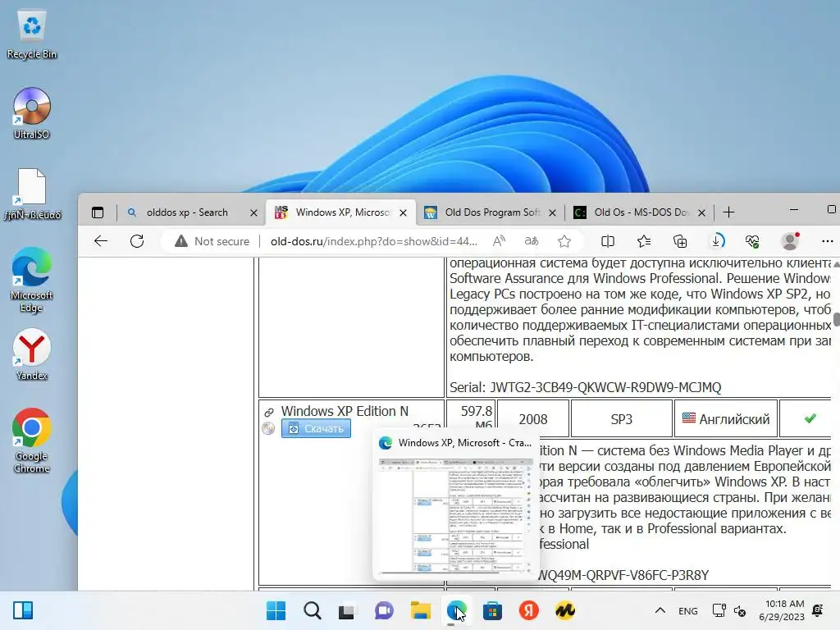Select the 597.8 size cell

pyautogui.click(x=472, y=418)
